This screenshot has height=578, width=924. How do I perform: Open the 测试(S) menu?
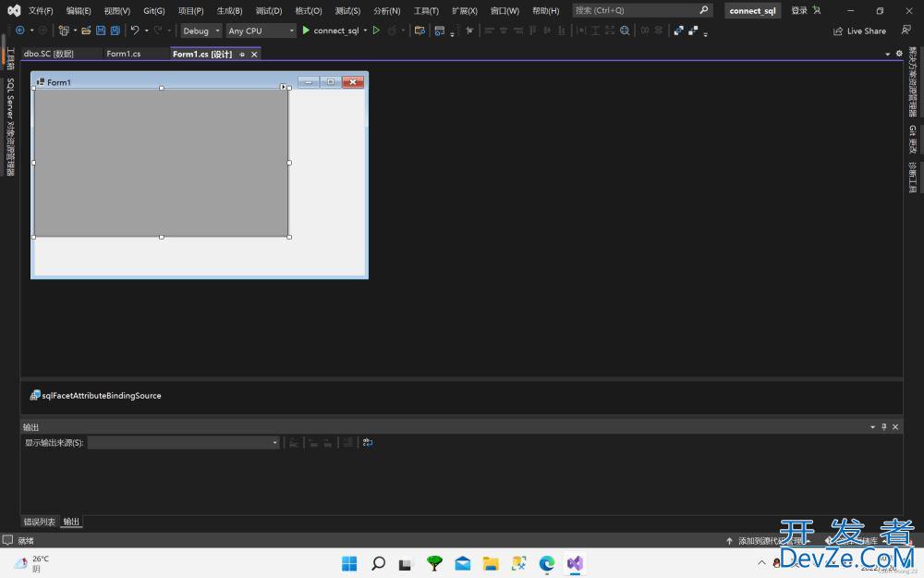347,10
